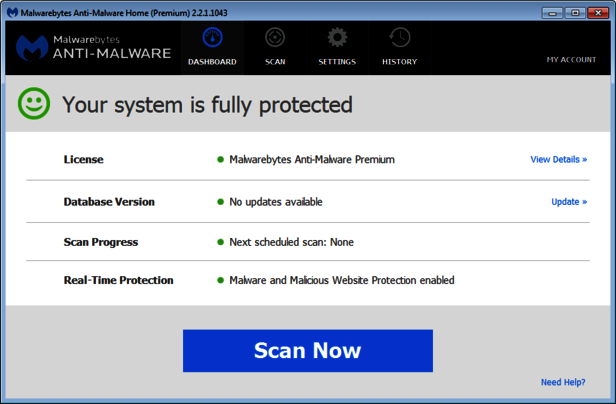Open the Need Help? link
Viewport: 616px width, 404px height.
click(x=564, y=382)
